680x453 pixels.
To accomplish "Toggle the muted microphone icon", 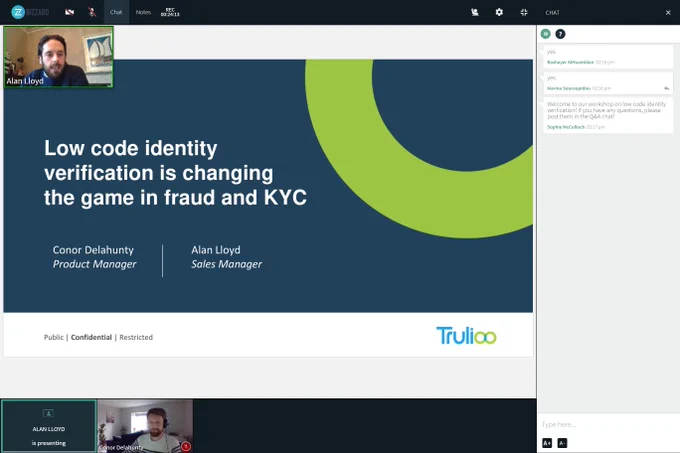I will pyautogui.click(x=92, y=12).
